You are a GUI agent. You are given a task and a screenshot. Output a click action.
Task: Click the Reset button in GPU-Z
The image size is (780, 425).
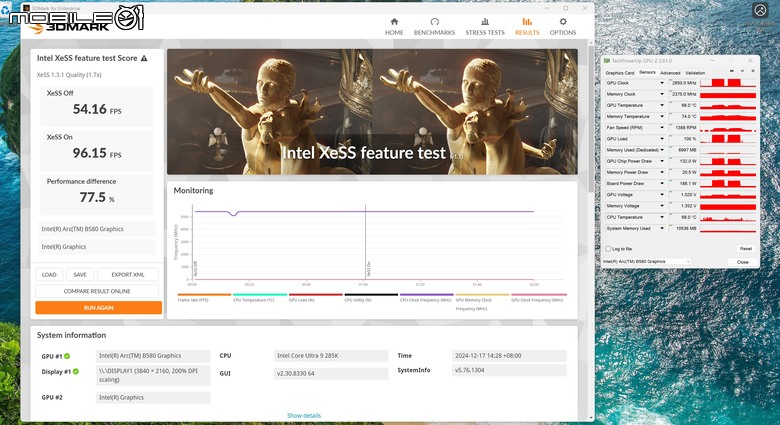pos(745,248)
